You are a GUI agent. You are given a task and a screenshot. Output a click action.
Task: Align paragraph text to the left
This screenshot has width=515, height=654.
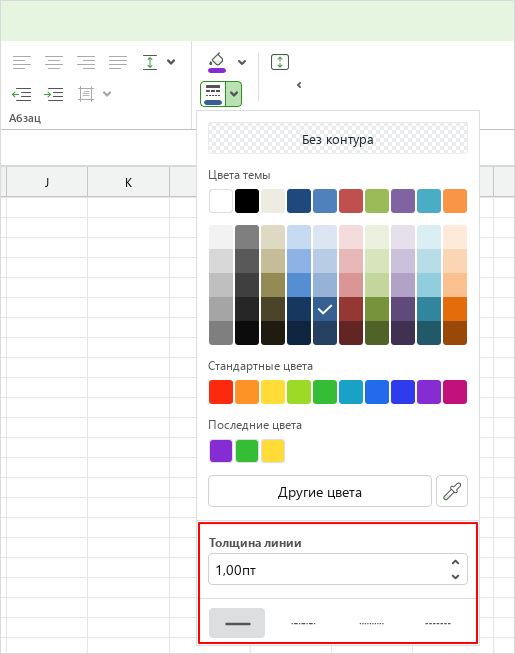(x=22, y=62)
